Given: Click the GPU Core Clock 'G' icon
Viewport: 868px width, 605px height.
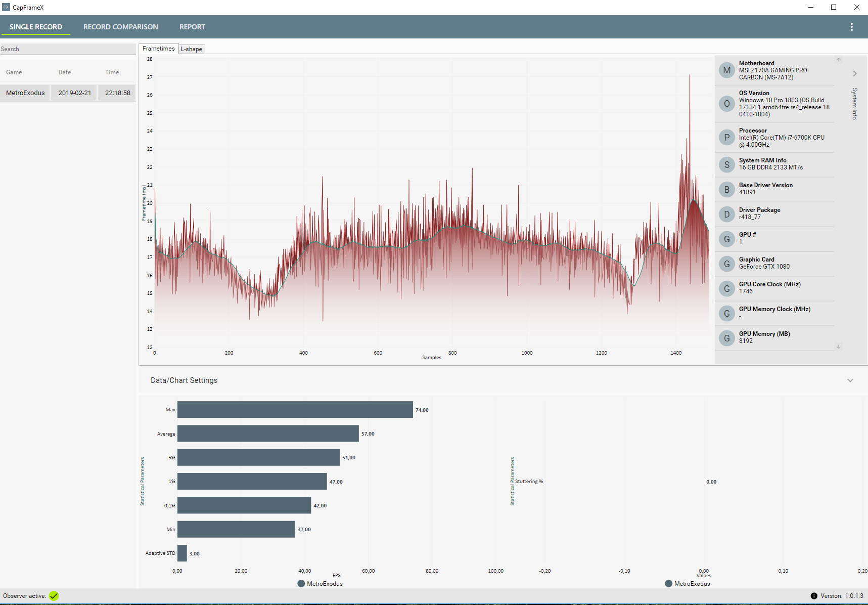Looking at the screenshot, I should [x=727, y=288].
